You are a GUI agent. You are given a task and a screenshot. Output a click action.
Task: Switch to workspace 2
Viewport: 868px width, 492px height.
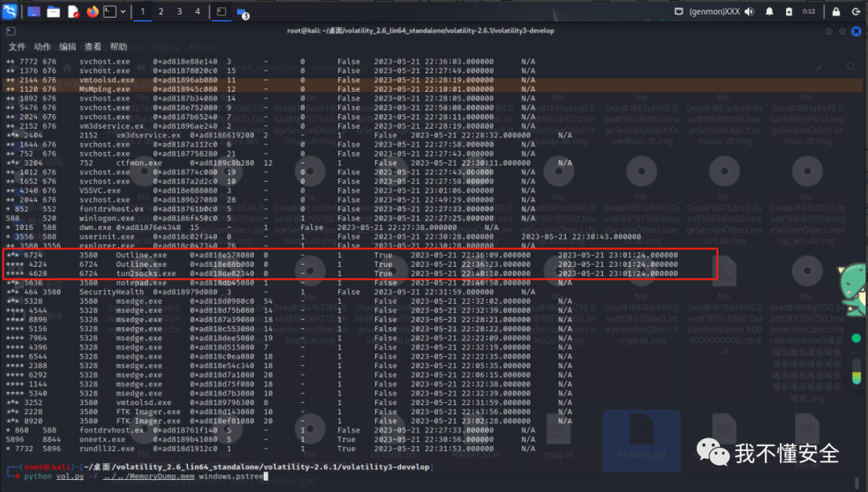pos(161,11)
